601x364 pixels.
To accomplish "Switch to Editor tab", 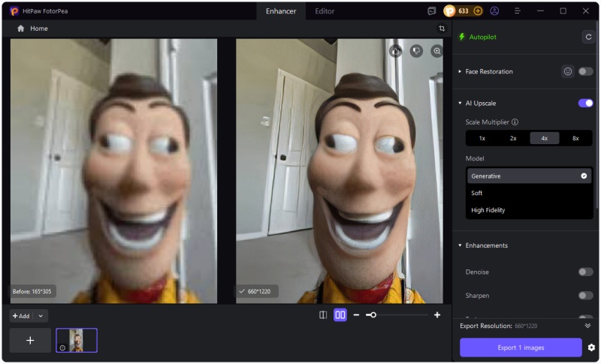I will [325, 11].
